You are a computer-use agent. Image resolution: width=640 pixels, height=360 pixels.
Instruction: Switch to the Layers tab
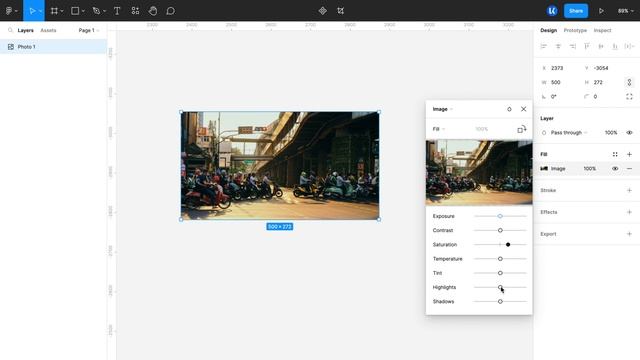click(25, 31)
